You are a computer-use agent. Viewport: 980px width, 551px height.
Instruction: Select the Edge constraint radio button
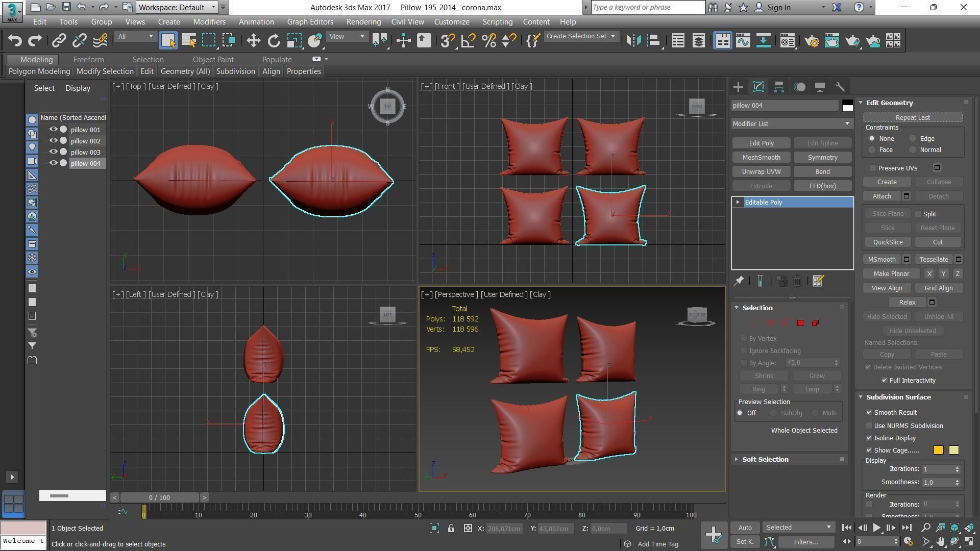coord(913,139)
